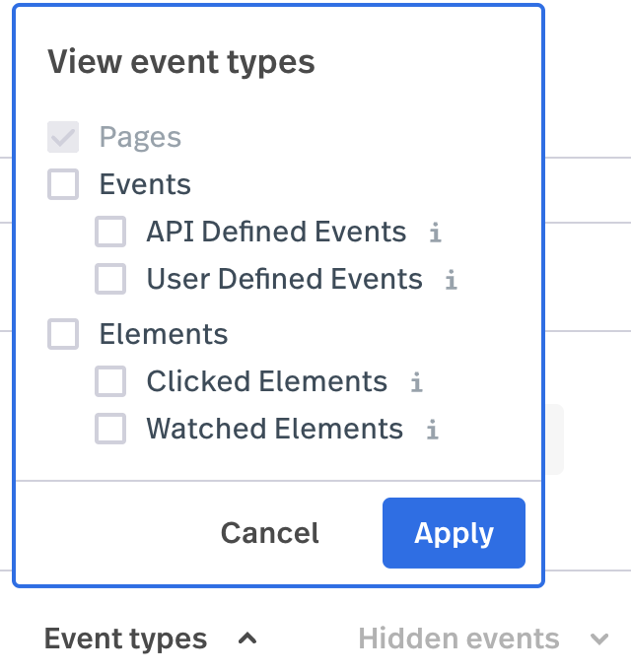The image size is (631, 672).
Task: Collapse the Event types dropdown
Action: coord(151,638)
